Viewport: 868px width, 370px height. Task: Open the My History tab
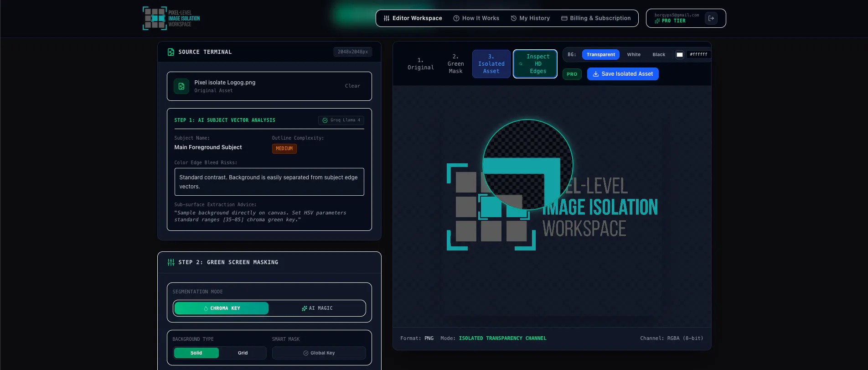530,18
